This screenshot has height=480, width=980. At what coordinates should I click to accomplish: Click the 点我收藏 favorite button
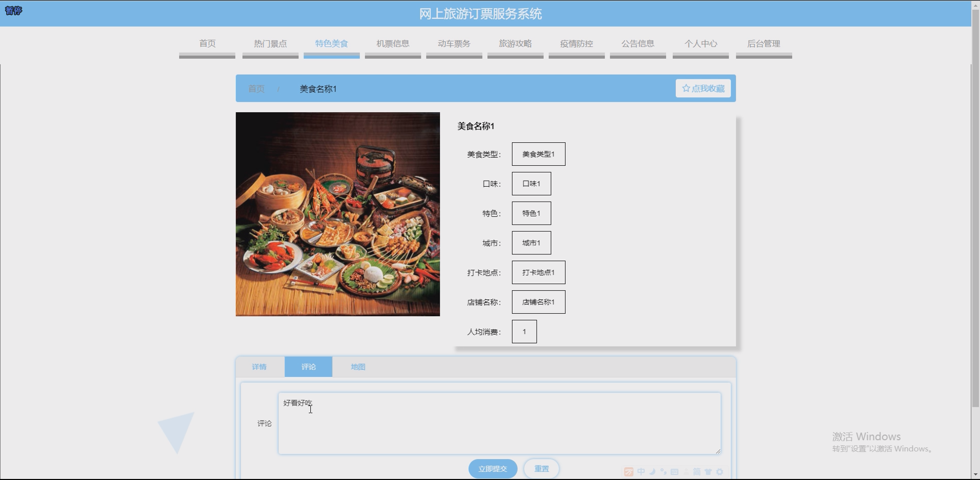[x=703, y=89]
